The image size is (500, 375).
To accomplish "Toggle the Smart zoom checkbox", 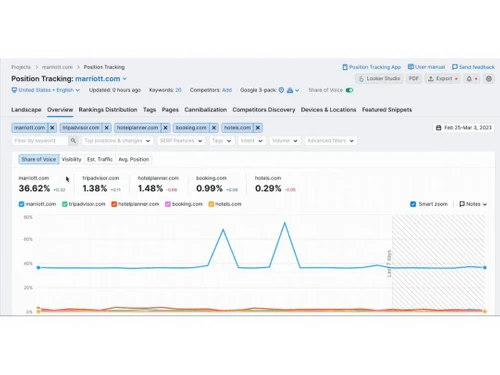I will tap(413, 204).
